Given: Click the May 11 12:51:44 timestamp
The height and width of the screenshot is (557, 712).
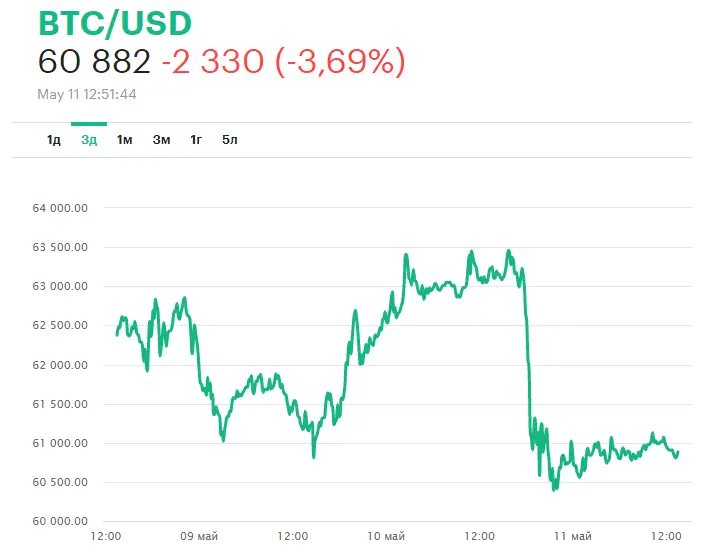Looking at the screenshot, I should [87, 95].
